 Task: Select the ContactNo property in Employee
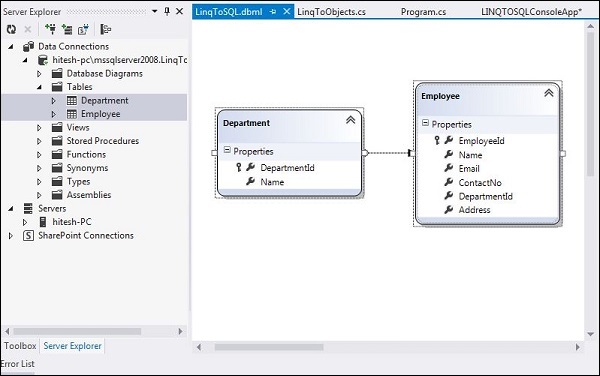coord(480,183)
